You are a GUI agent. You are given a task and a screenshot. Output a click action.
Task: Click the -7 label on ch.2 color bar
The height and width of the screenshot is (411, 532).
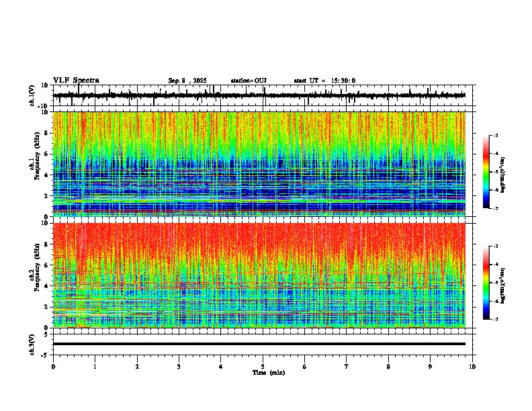[x=496, y=319]
